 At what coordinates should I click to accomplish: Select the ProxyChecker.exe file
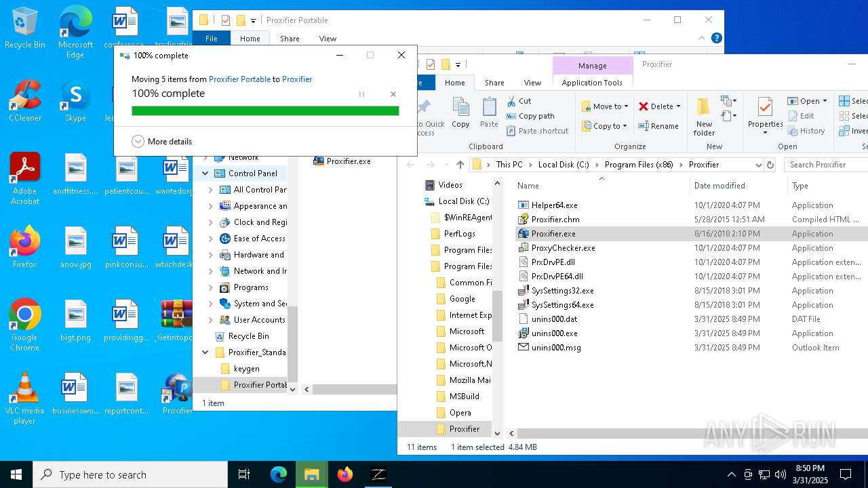coord(563,248)
